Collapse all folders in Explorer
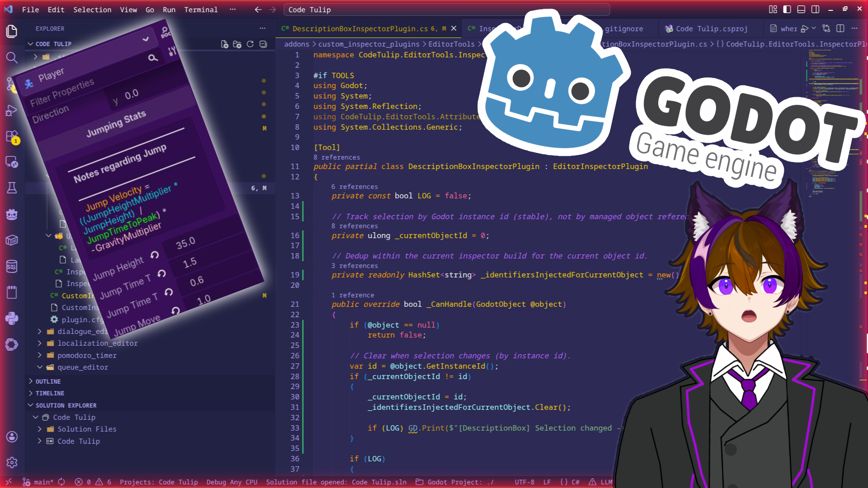This screenshot has width=868, height=488. pos(263,44)
